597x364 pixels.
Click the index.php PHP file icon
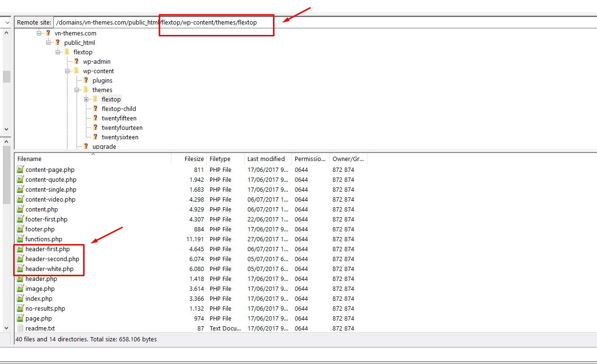coord(21,298)
